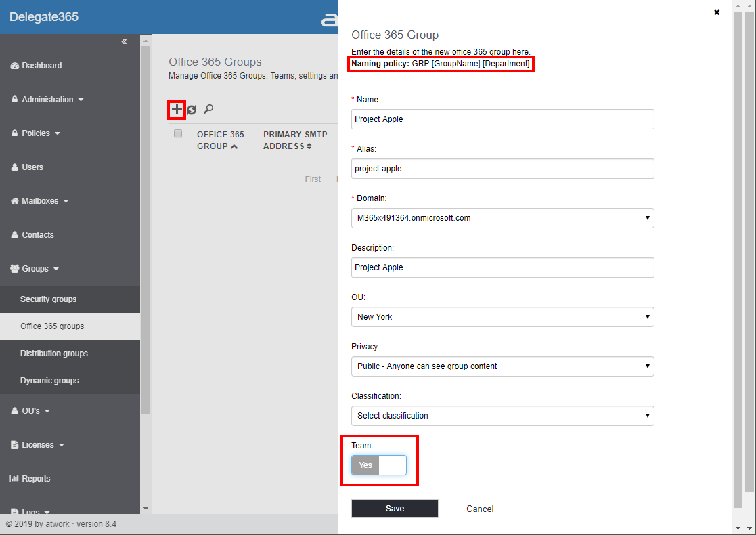Sort by Primary SMTP Address column arrows
Image resolution: width=756 pixels, height=535 pixels.
pos(309,146)
